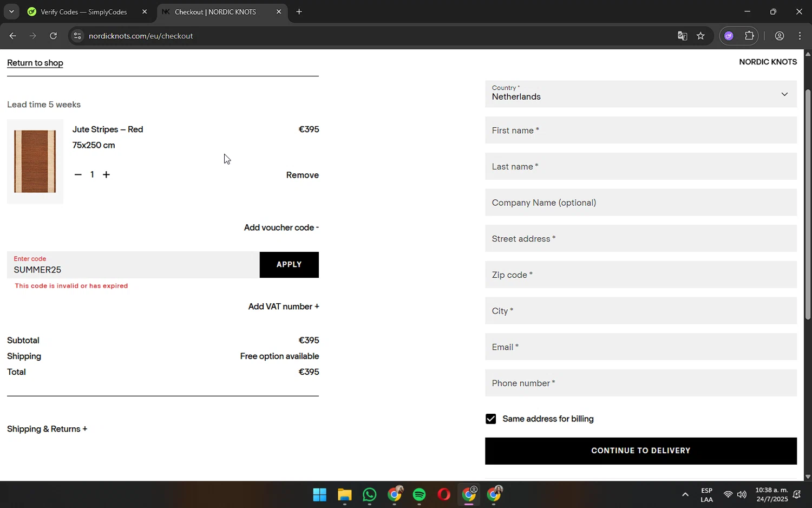
Task: Open the Google Translate page icon
Action: 682,36
